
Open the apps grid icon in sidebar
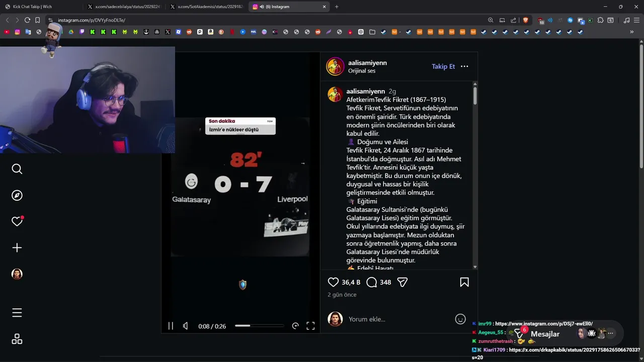(x=17, y=339)
